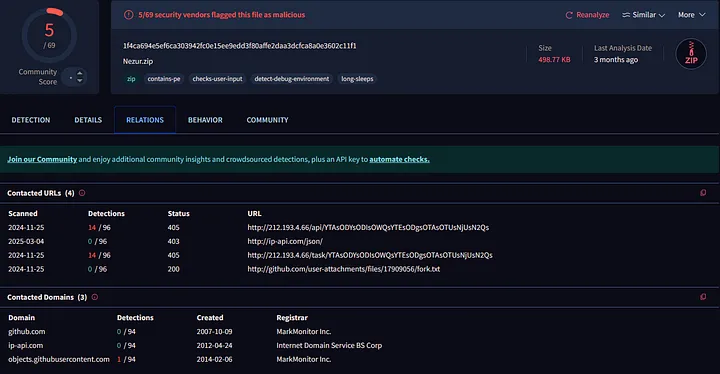Click the malicious warning alert icon
The image size is (720, 374).
pos(129,15)
